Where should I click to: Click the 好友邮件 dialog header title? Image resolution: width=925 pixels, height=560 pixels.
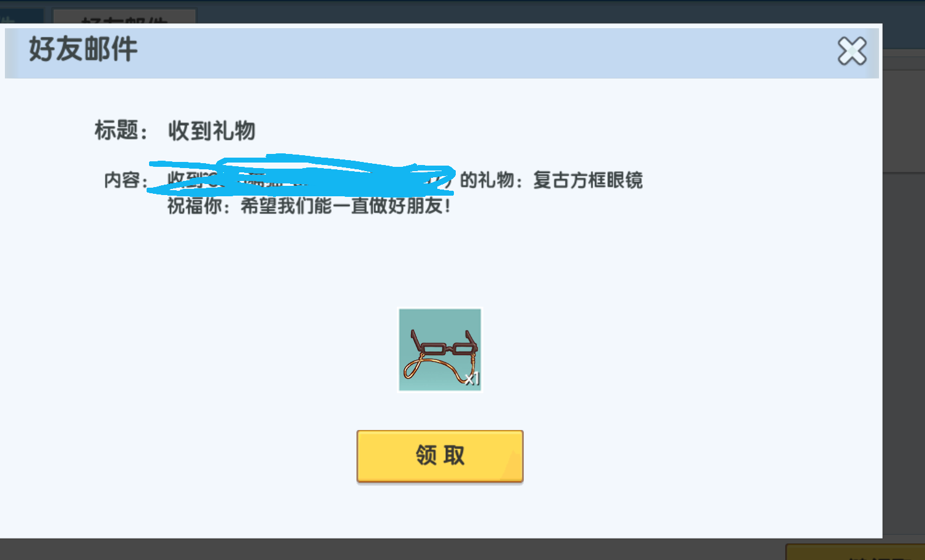[x=83, y=49]
